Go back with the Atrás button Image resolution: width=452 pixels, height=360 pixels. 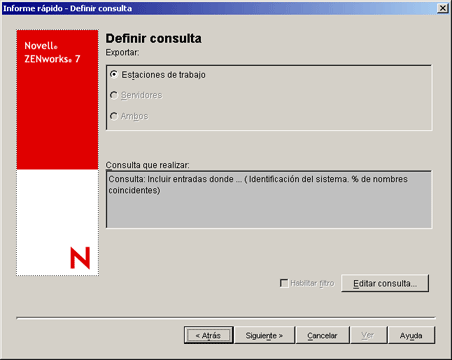click(x=208, y=335)
